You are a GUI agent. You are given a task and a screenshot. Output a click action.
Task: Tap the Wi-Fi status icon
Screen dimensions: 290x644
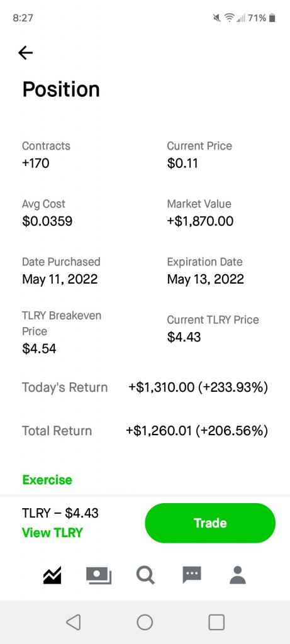[229, 18]
